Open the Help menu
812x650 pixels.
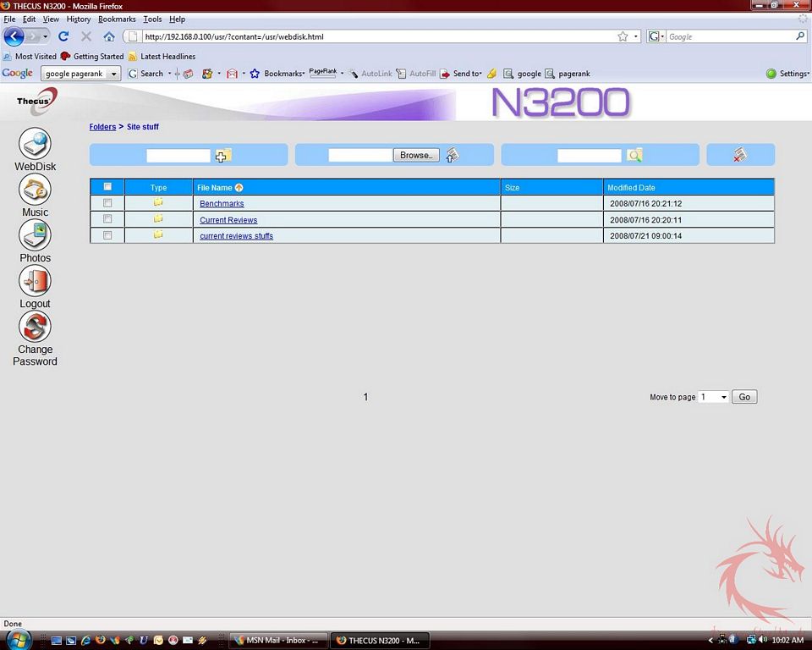tap(177, 19)
